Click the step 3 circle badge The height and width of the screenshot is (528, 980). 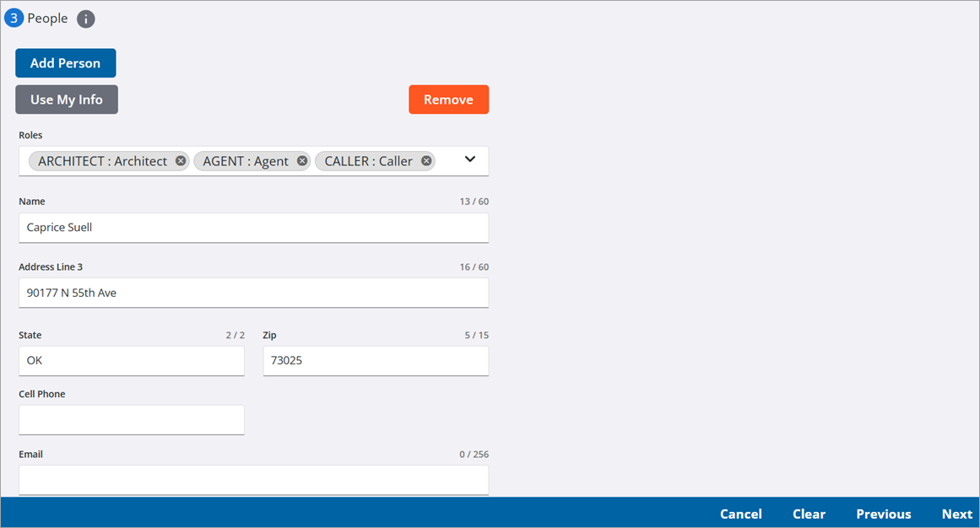[x=14, y=18]
